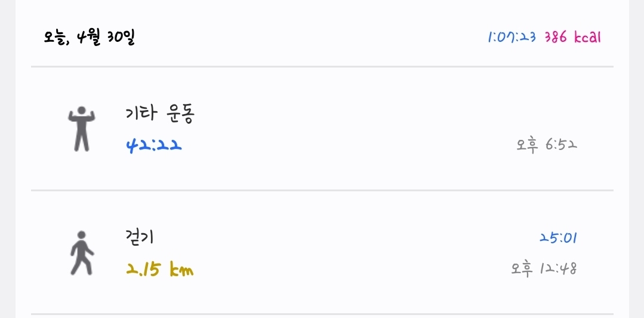
Task: Click the divider between 기타 운동 and 걷기
Action: (x=322, y=190)
